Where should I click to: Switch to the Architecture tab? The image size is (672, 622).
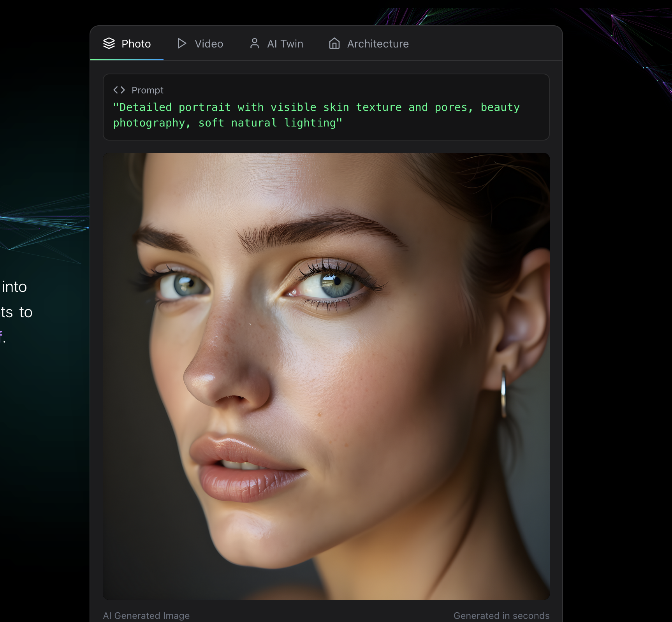point(369,44)
